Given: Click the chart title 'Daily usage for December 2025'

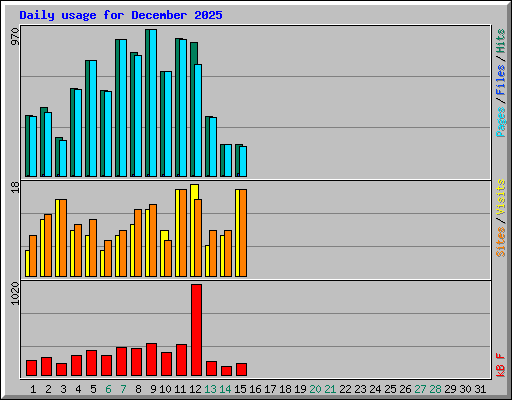Looking at the screenshot, I should click(121, 15).
